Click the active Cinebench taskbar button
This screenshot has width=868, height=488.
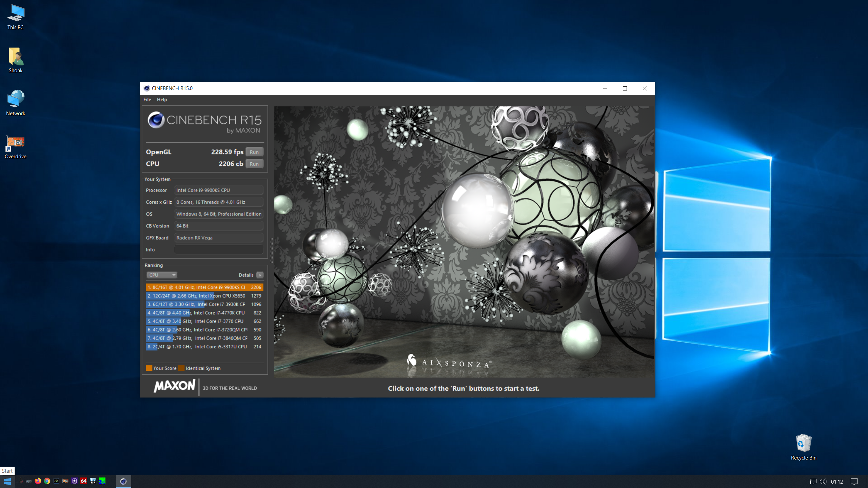(x=123, y=481)
